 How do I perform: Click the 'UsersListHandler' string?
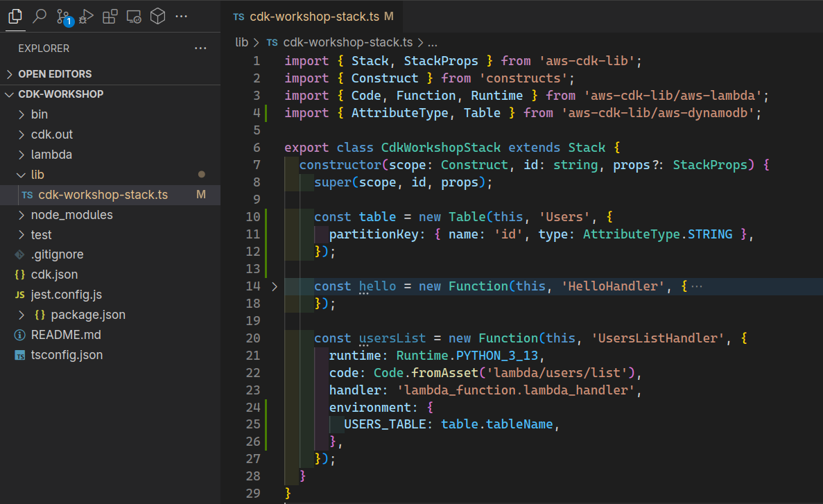658,338
